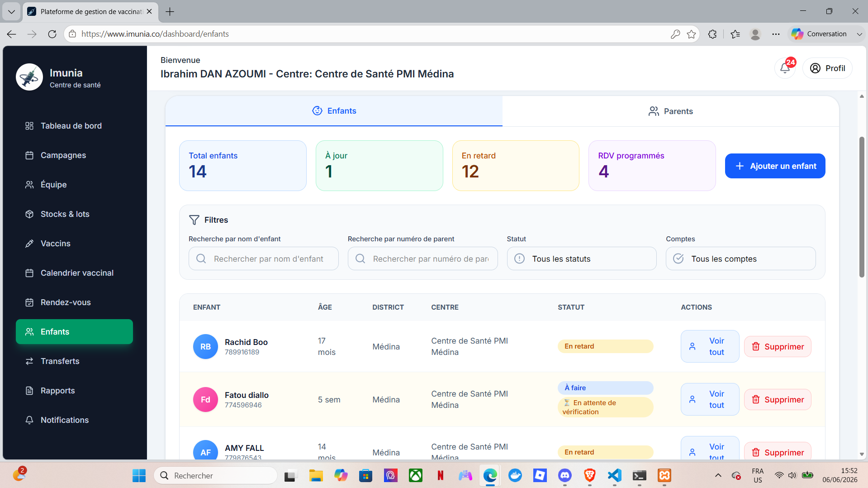Click the AF avatar for AMY FALL
This screenshot has height=488, width=868.
[x=205, y=451]
